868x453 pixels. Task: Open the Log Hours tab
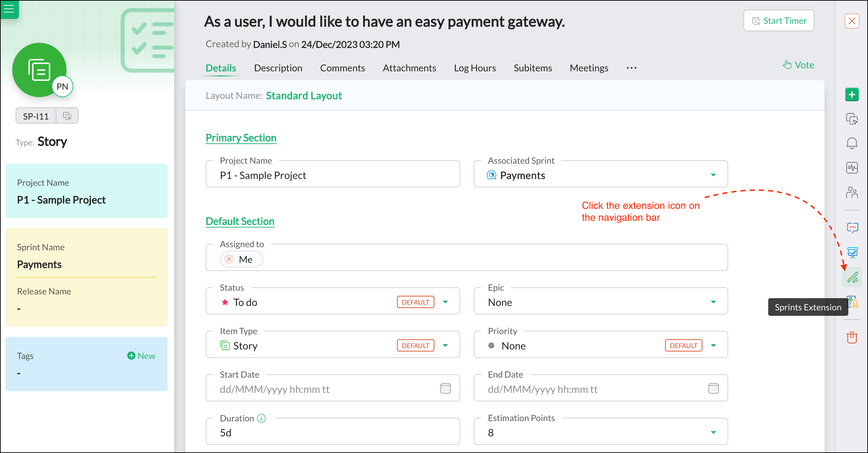(x=475, y=68)
